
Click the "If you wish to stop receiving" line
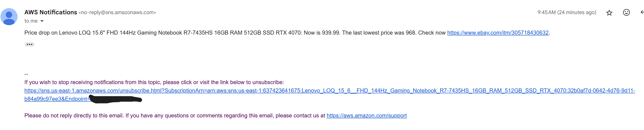click(x=154, y=82)
